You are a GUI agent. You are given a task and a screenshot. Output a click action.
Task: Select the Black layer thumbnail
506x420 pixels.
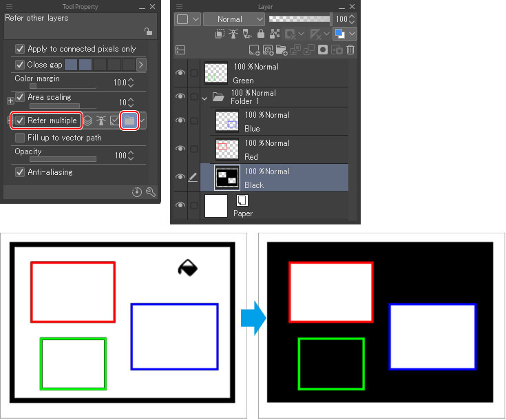click(227, 178)
